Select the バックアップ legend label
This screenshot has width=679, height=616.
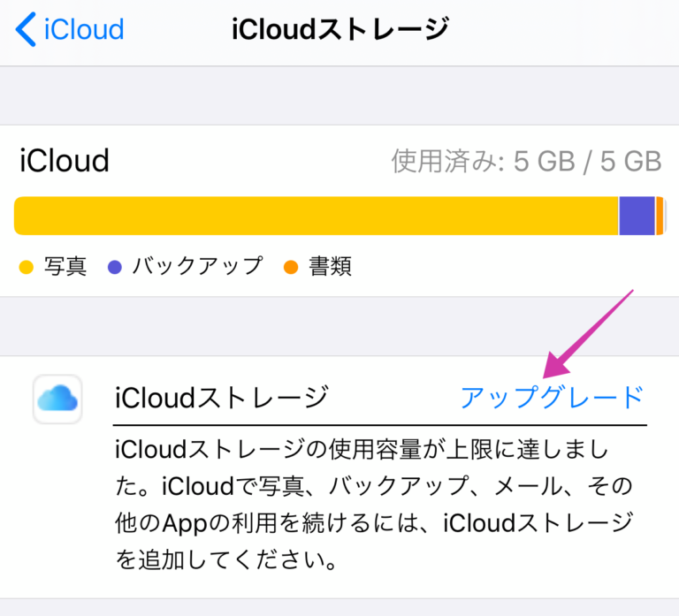coord(197,266)
